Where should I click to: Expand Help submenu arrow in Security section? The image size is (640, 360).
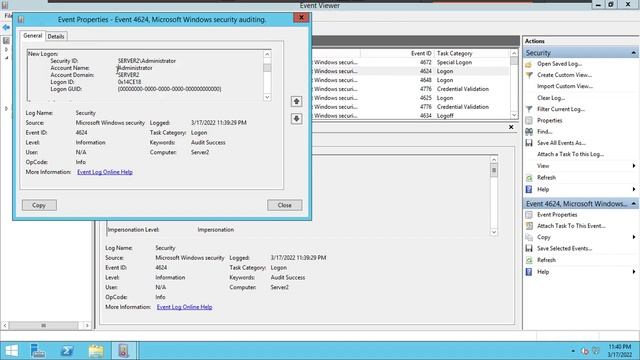(634, 189)
